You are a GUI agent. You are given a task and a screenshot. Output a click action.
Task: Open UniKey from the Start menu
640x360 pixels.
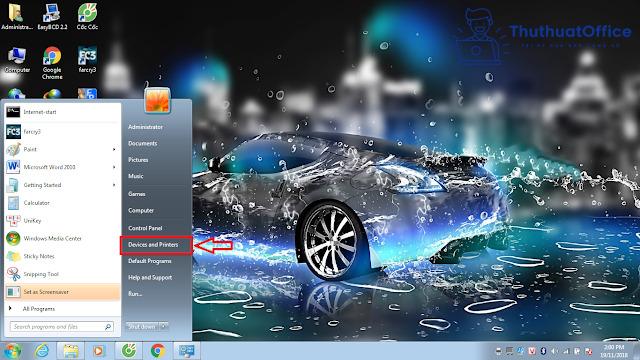(62, 220)
